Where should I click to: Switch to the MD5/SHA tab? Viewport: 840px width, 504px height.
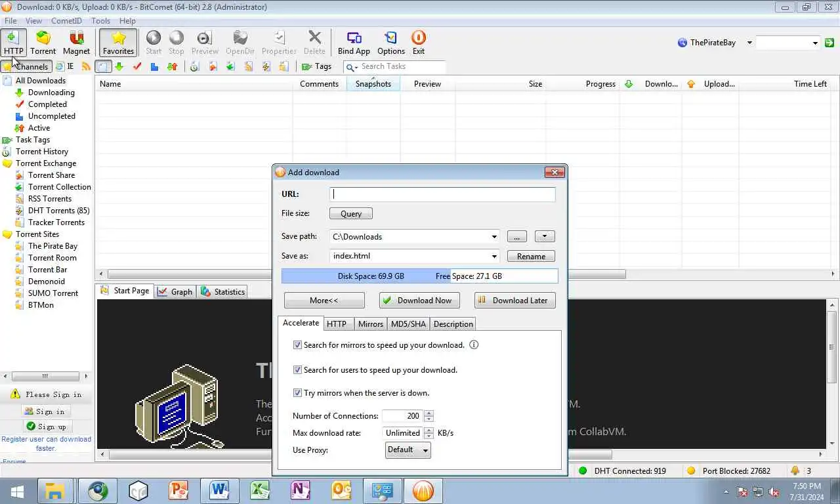point(408,324)
